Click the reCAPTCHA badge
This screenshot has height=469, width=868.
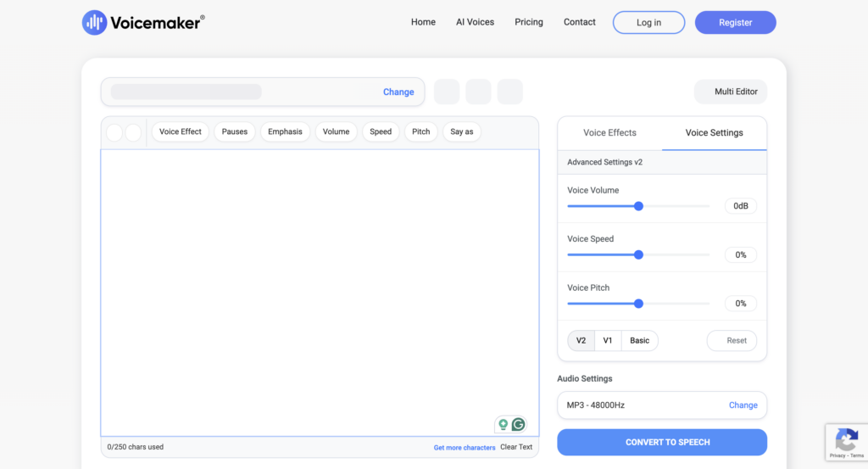(847, 443)
